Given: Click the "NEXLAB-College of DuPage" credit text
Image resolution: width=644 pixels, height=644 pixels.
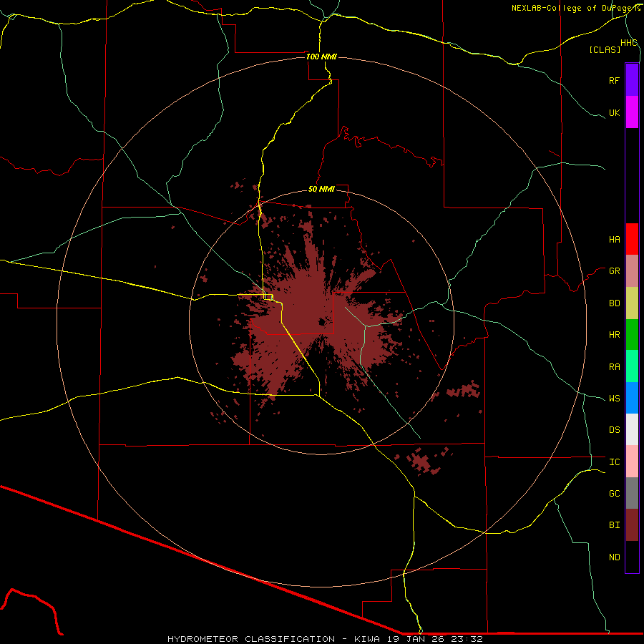Looking at the screenshot, I should pyautogui.click(x=572, y=8).
